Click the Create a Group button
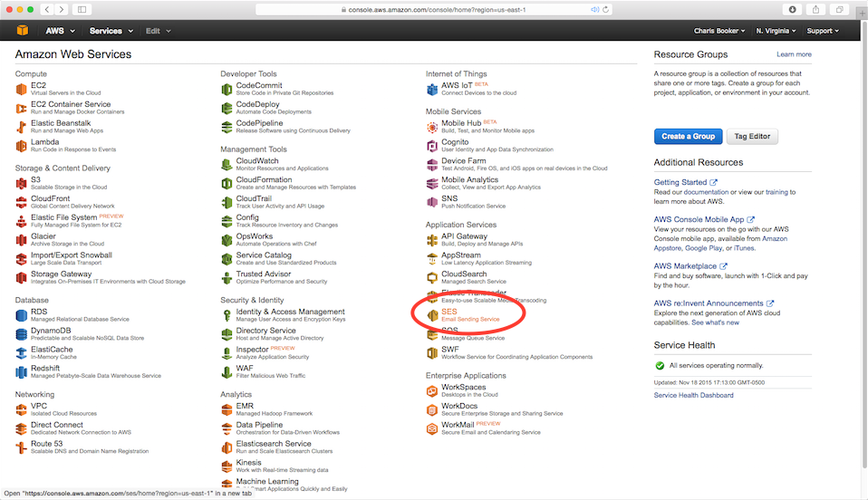 (688, 136)
